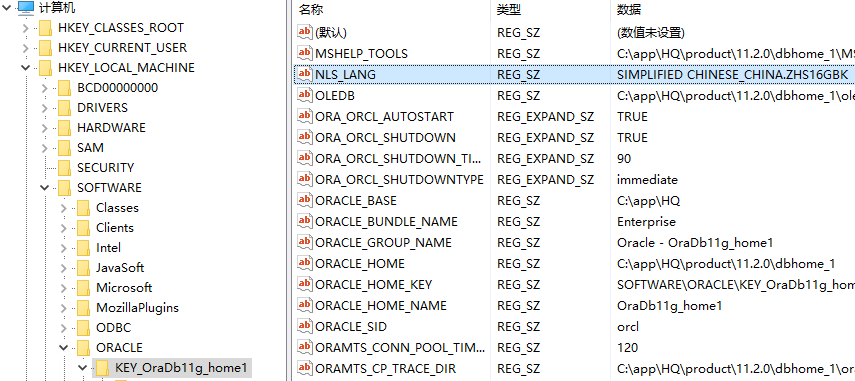The image size is (855, 381).
Task: Click the HARDWARE folder icon
Action: [x=64, y=128]
